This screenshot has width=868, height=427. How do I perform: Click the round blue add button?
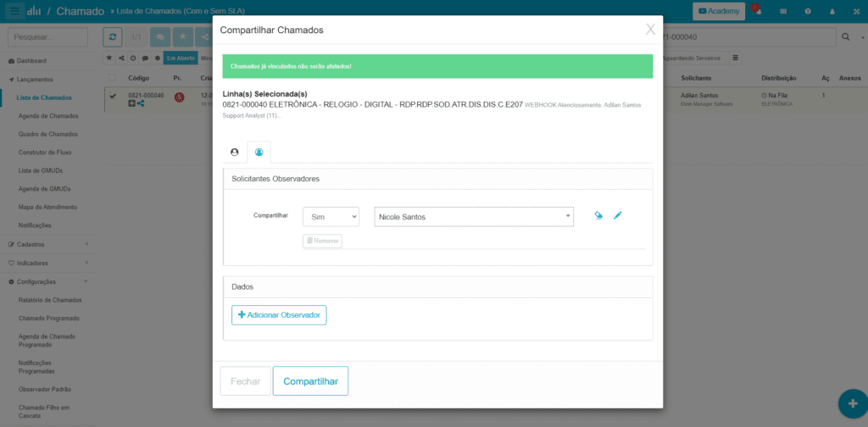[854, 404]
